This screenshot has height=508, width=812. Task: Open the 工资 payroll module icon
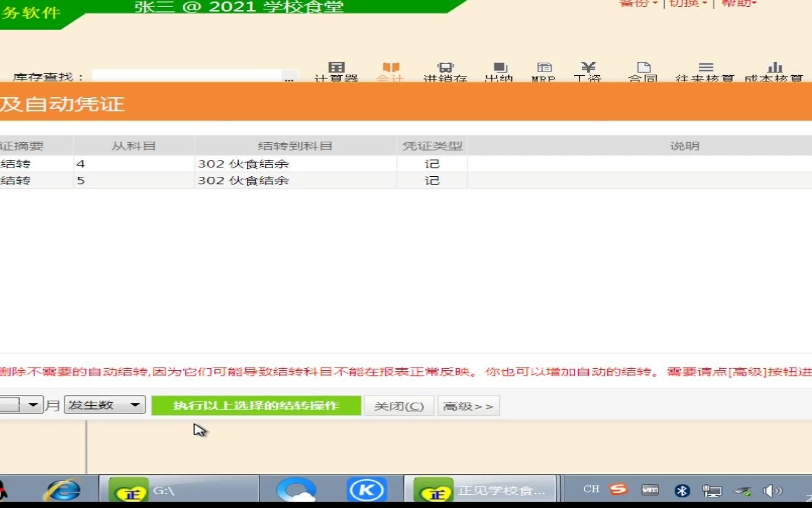tap(588, 72)
